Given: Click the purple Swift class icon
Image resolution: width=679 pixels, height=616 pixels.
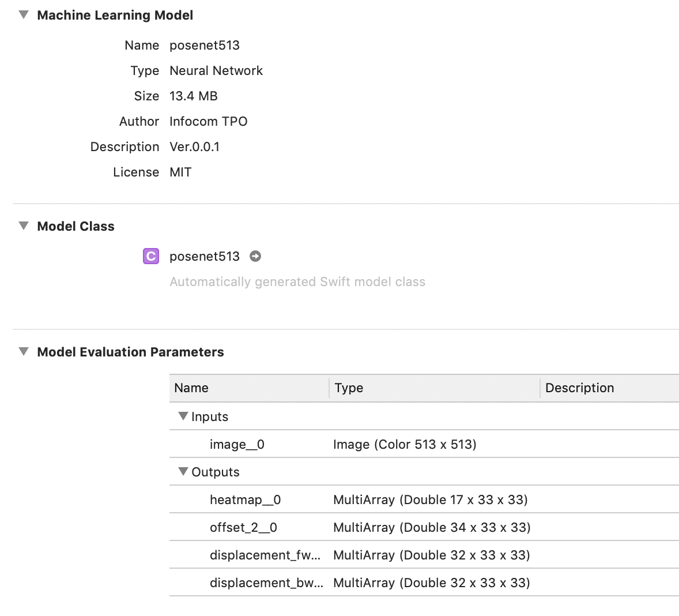Looking at the screenshot, I should point(150,256).
